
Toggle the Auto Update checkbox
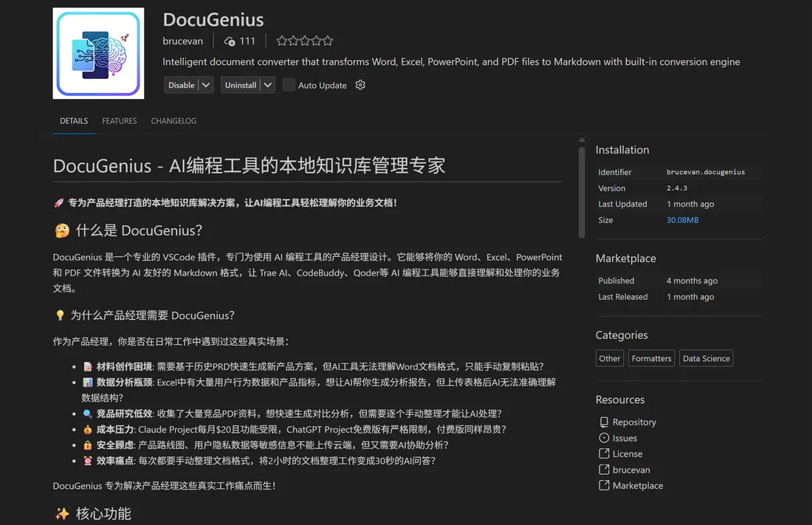tap(289, 85)
